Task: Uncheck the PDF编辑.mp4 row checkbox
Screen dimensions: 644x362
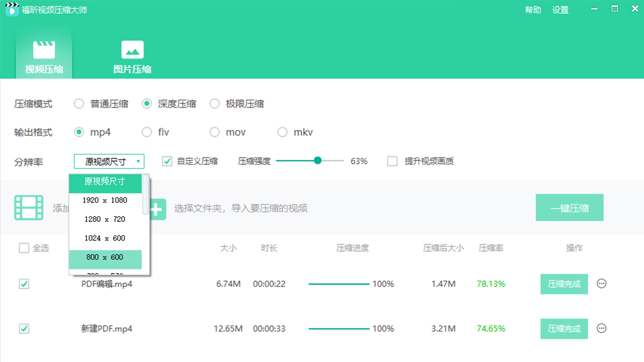Action: pyautogui.click(x=24, y=284)
